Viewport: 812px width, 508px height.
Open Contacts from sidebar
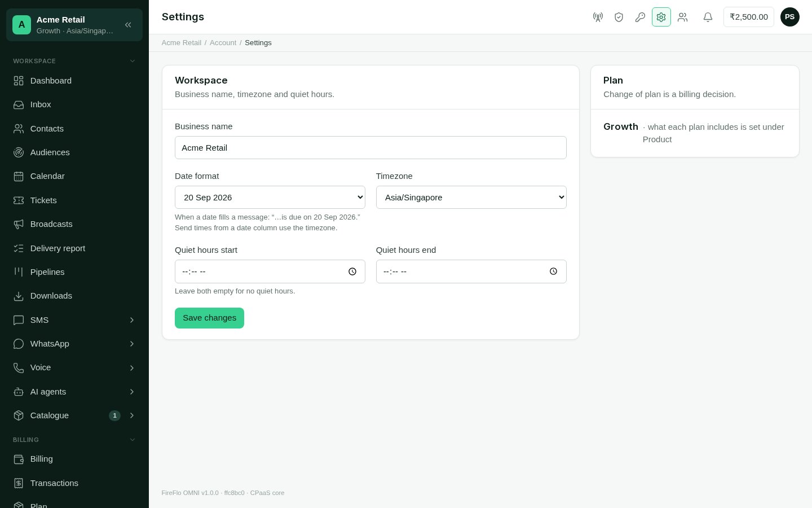(74, 129)
